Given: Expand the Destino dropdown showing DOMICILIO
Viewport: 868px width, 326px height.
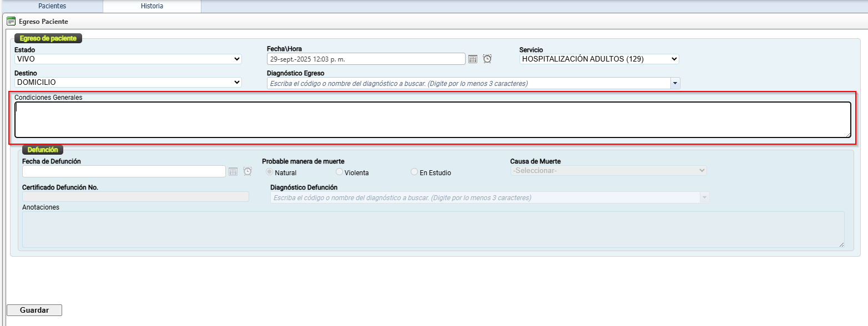Looking at the screenshot, I should point(128,82).
